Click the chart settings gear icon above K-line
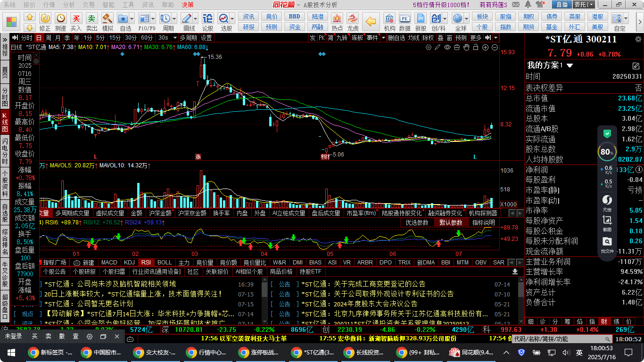This screenshot has height=362, width=644. coord(429,47)
